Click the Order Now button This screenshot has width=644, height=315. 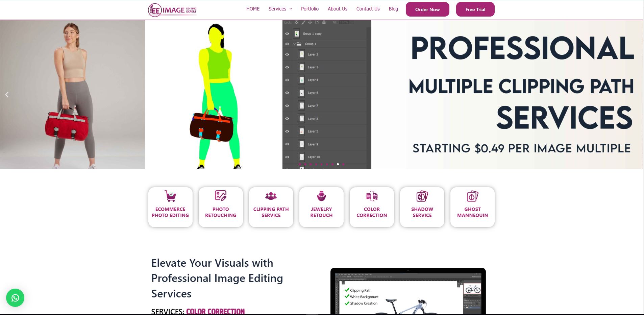point(427,9)
